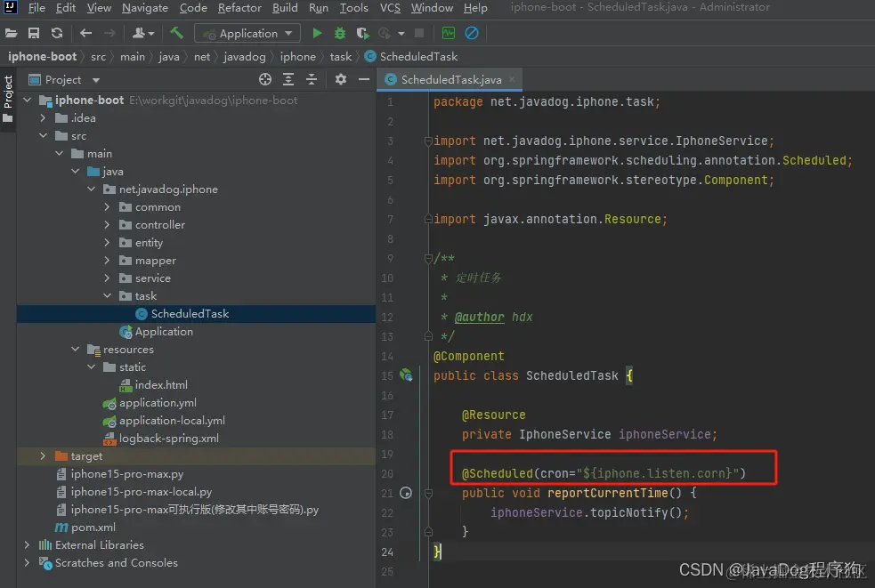Collapse the task package
This screenshot has width=875, height=588.
(x=107, y=295)
